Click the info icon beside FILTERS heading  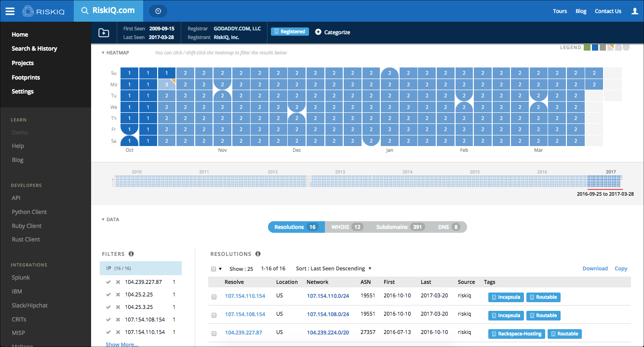point(131,254)
